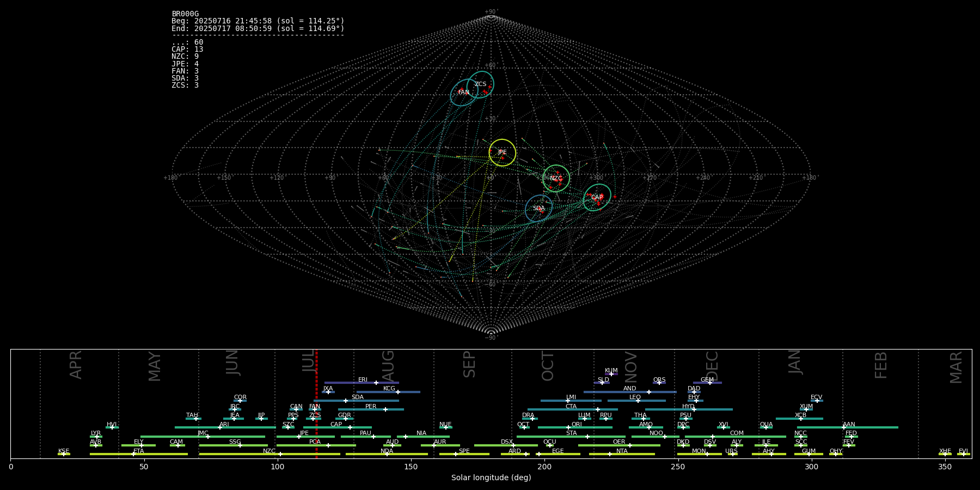
Task: Click the End: 20250717 08:50:59 line
Action: 258,28
